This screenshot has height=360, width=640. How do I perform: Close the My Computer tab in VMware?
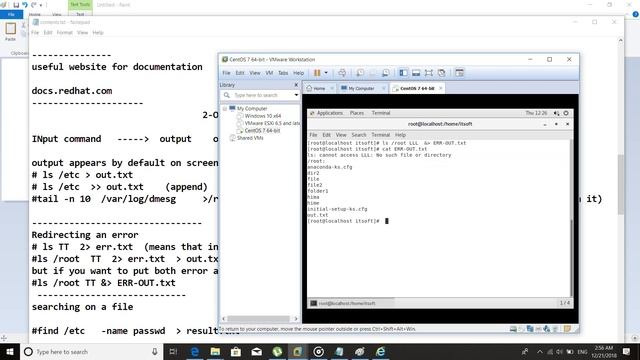pyautogui.click(x=384, y=88)
